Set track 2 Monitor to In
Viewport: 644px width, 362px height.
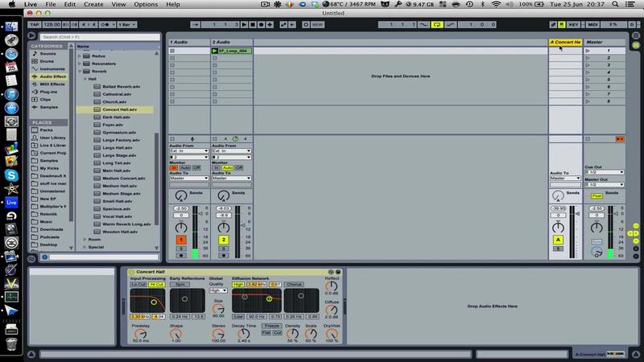[216, 168]
